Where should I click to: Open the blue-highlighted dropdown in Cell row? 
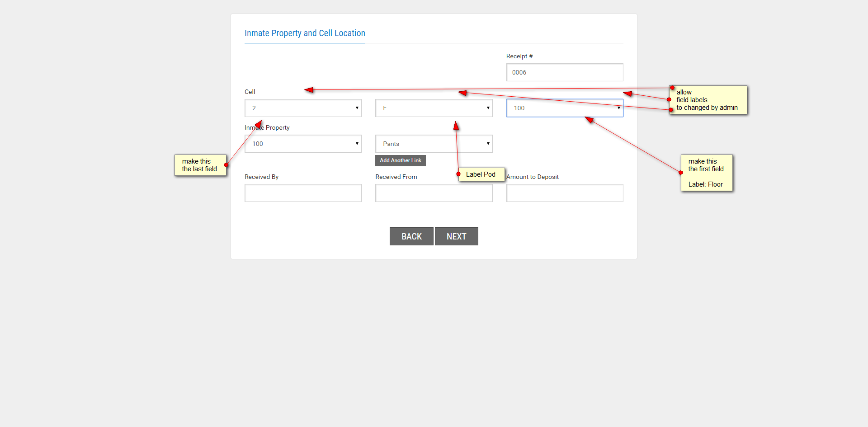point(564,108)
